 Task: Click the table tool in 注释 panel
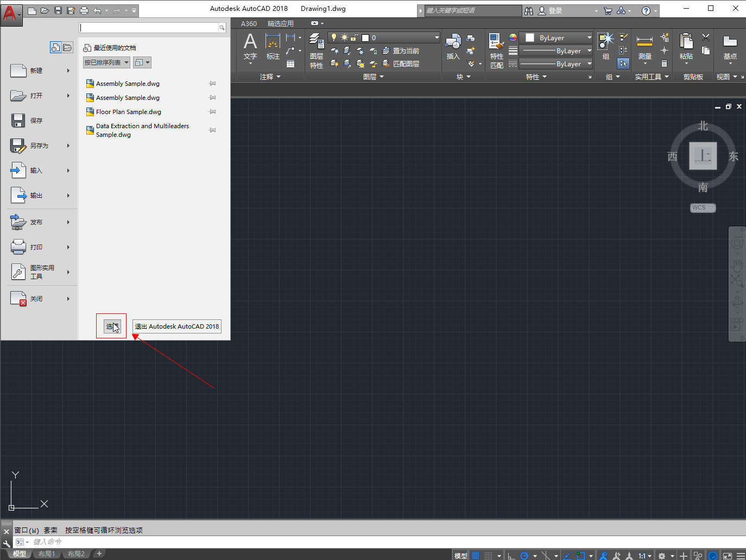click(x=290, y=64)
